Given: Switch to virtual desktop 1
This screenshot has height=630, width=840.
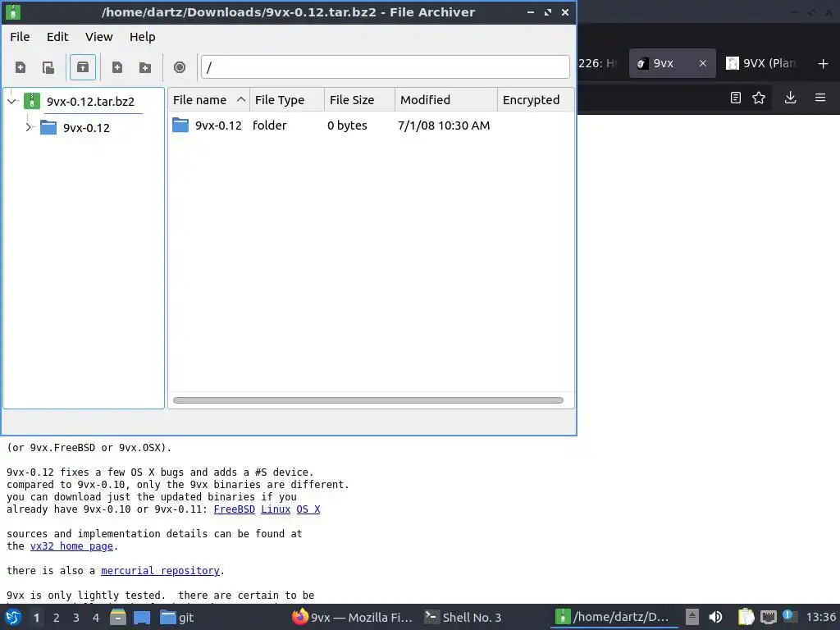Looking at the screenshot, I should [36, 618].
